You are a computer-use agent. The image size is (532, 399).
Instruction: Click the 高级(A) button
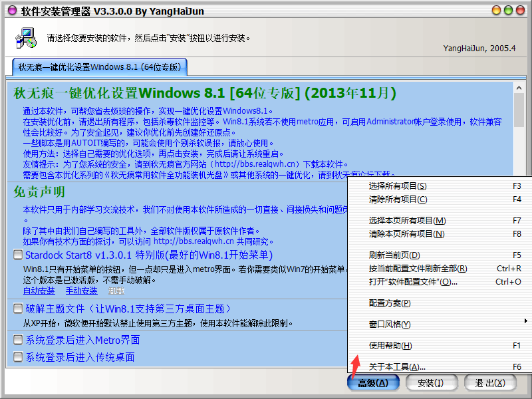(x=373, y=383)
